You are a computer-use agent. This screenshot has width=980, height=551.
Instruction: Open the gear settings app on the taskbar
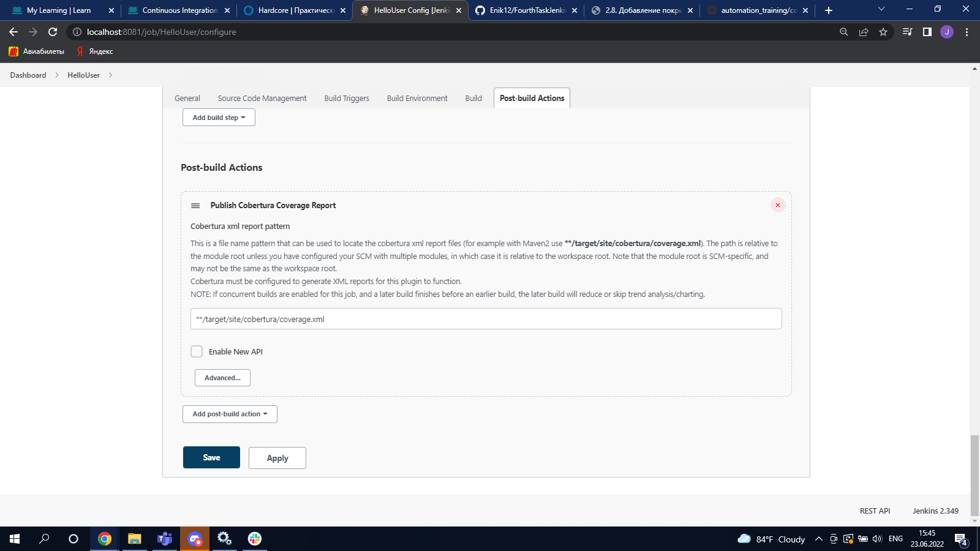(225, 539)
